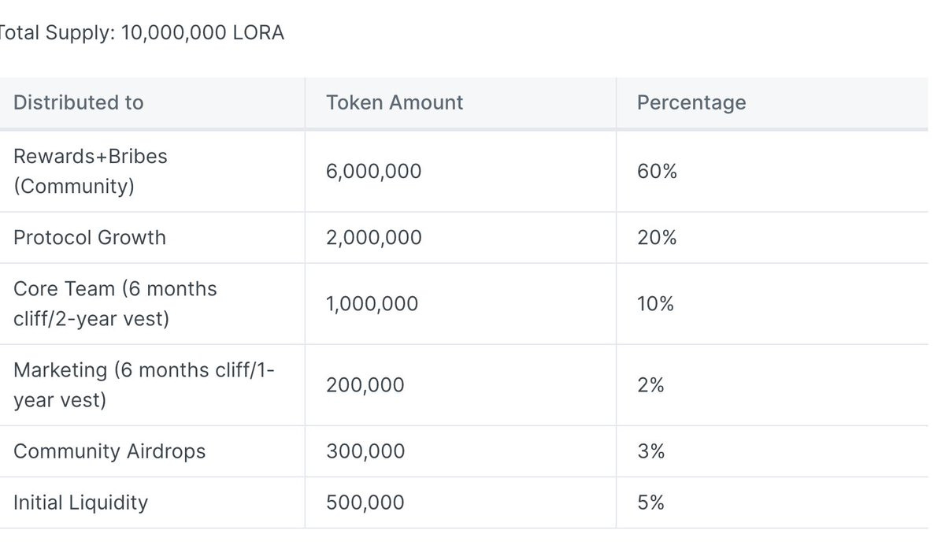
Task: Select the Rewards+Bribes (Community) cell
Action: (91, 171)
